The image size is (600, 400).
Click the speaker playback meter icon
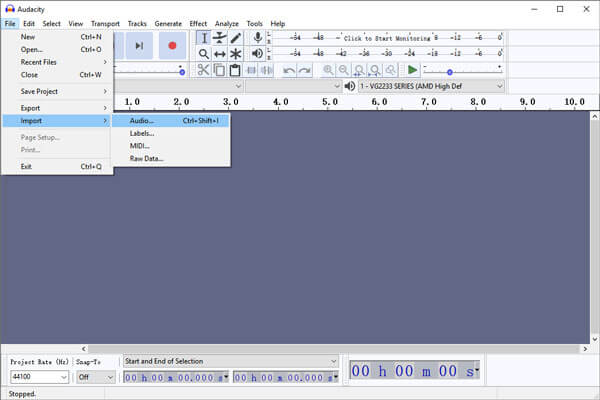coord(258,54)
